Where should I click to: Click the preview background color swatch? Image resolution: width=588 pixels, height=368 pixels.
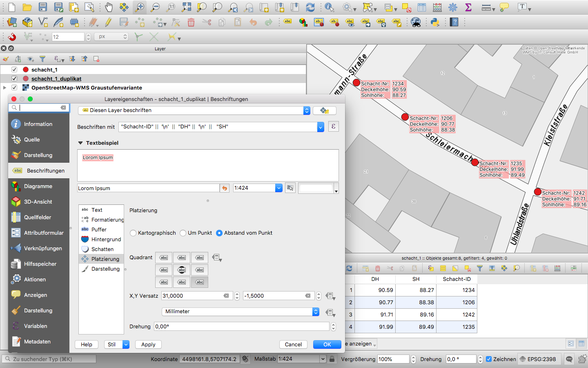pos(316,188)
